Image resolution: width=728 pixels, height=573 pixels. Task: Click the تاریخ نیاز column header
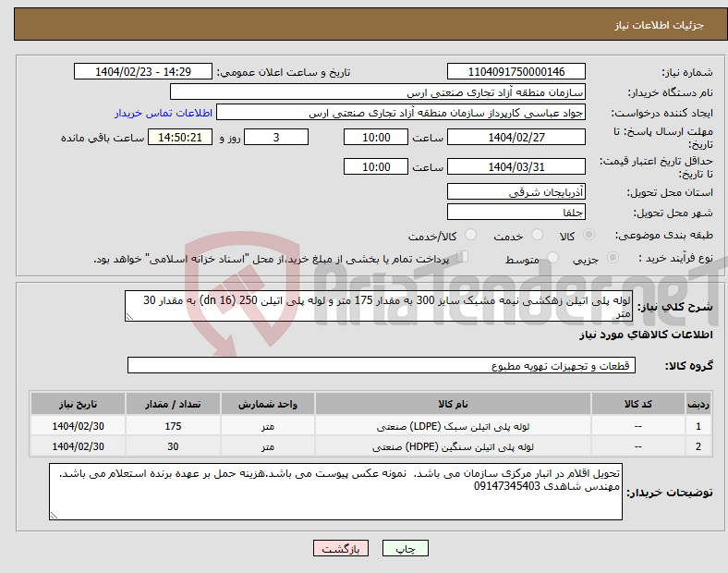tap(78, 404)
